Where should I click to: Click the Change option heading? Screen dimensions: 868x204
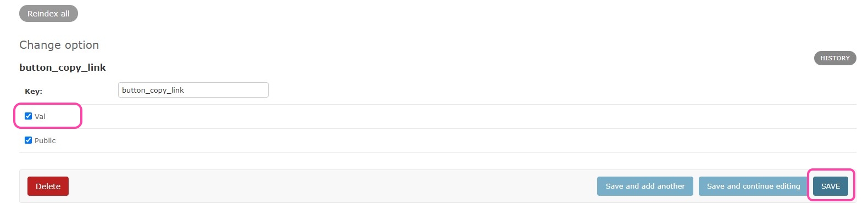pyautogui.click(x=59, y=45)
